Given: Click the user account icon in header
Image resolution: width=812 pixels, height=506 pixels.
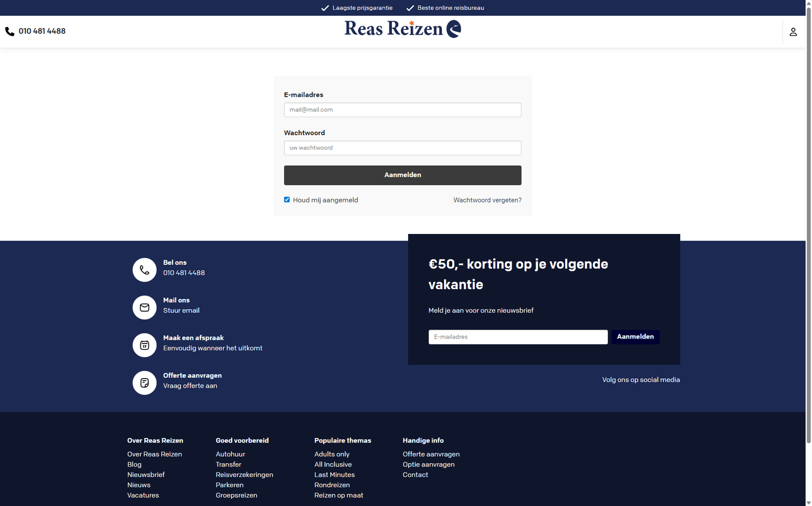Looking at the screenshot, I should point(793,32).
